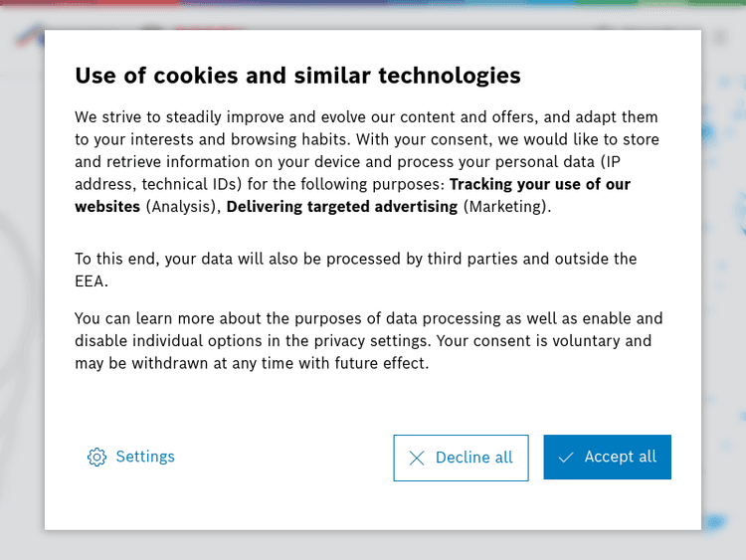Click the blurred logo behind dialog top-left
Screen dimensions: 746x560
(x=28, y=37)
